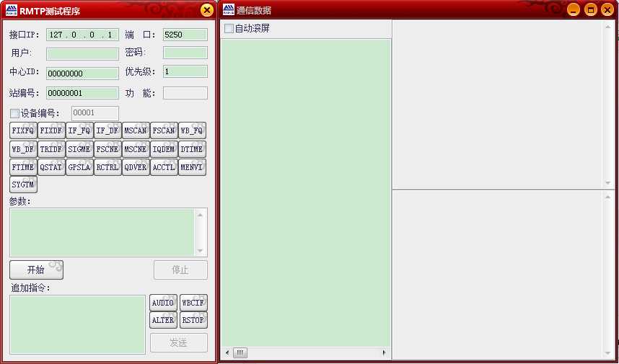Close the RMTP测试程序 window
Image resolution: width=619 pixels, height=364 pixels.
pyautogui.click(x=207, y=10)
